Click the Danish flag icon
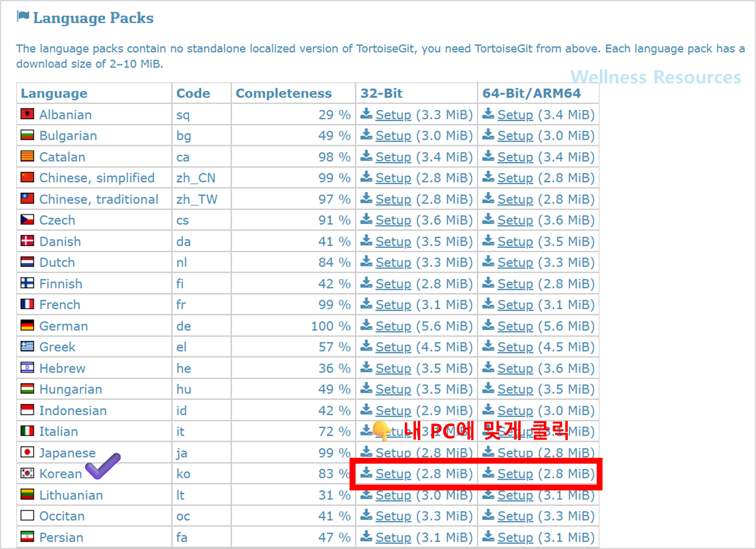The image size is (756, 549). click(x=27, y=241)
